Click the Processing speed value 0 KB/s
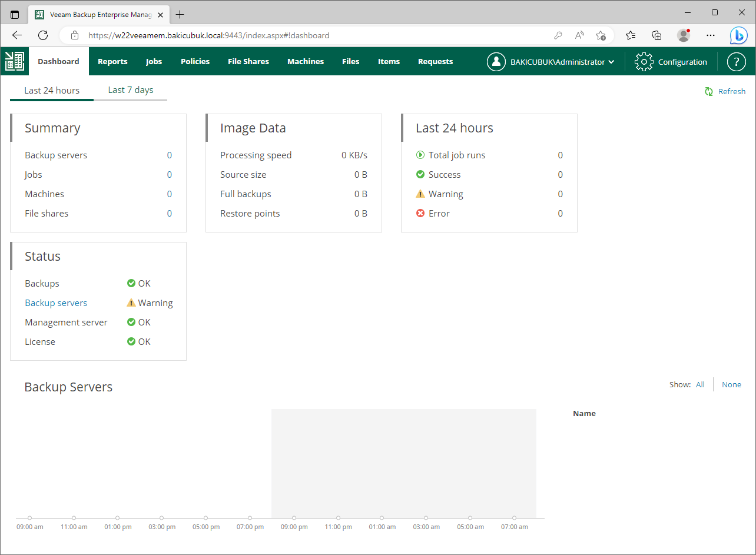 pyautogui.click(x=354, y=155)
